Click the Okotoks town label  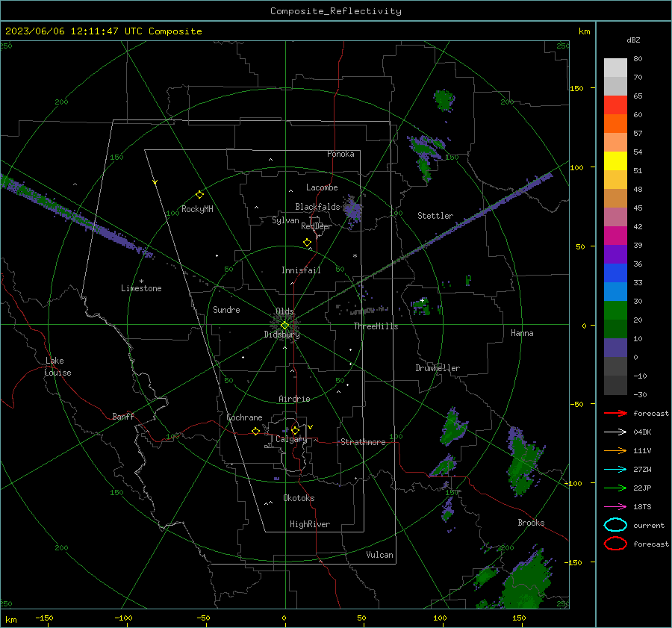[299, 498]
